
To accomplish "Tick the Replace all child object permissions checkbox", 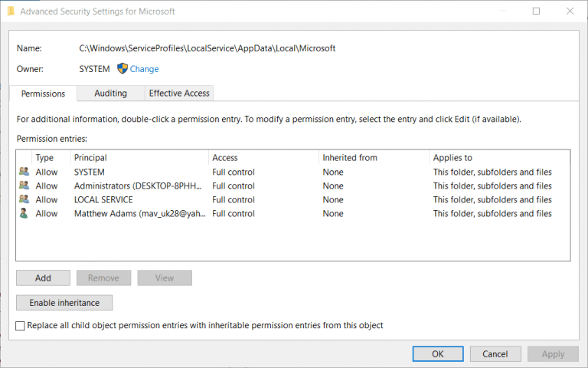I will click(20, 326).
